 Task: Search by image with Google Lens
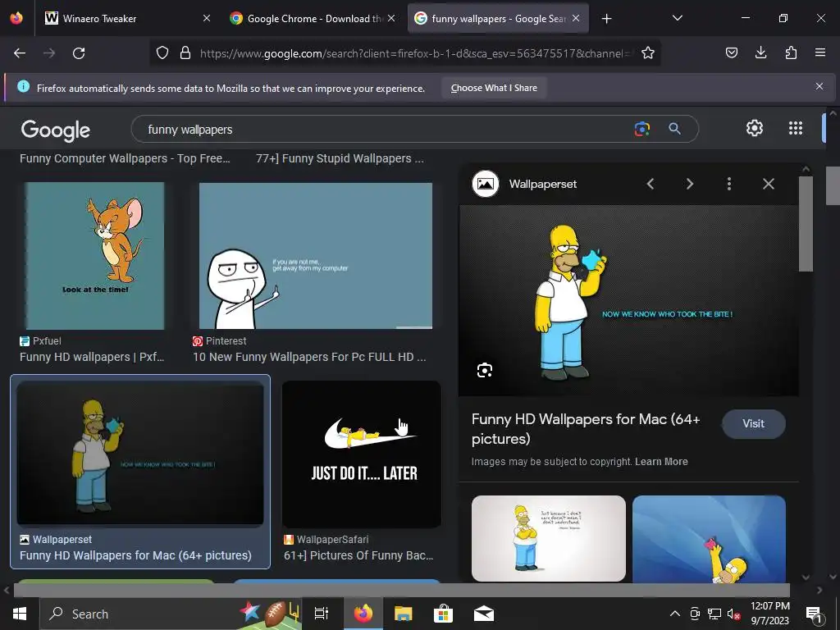[x=641, y=129]
